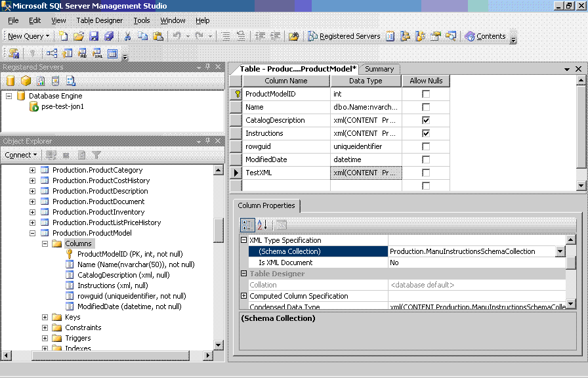
Task: Select the pse-test-jon1 server
Action: point(62,106)
